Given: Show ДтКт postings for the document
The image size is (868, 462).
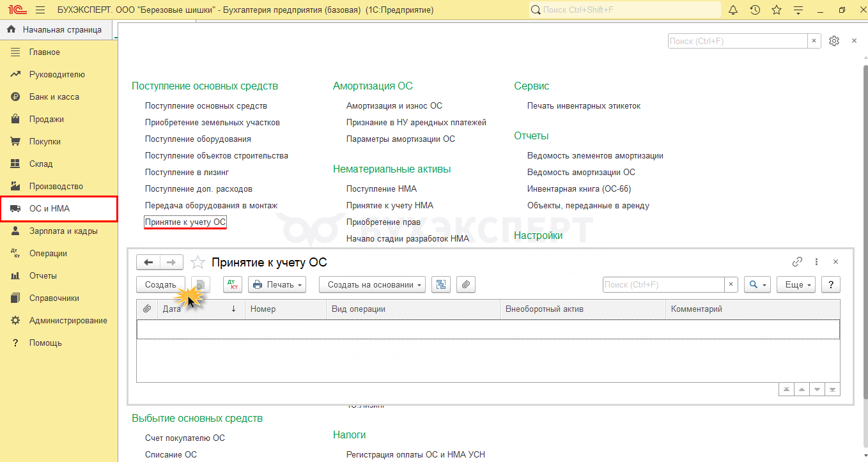Looking at the screenshot, I should (x=233, y=285).
